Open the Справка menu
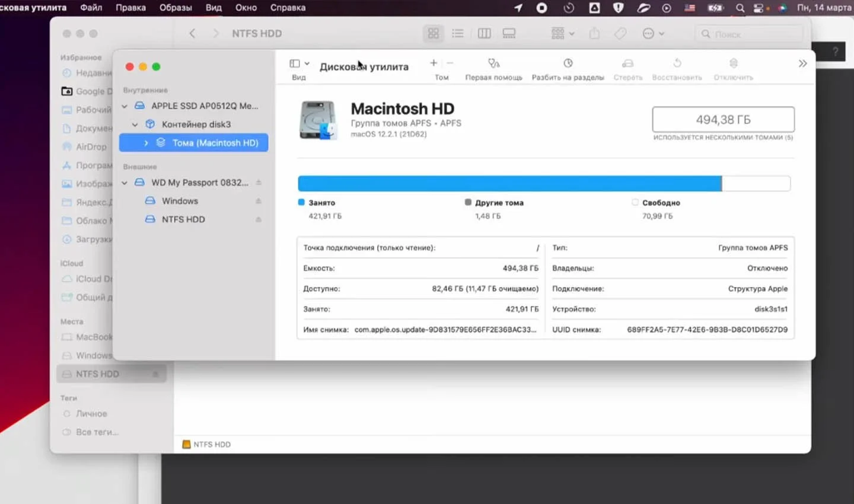This screenshot has width=854, height=504. 288,8
